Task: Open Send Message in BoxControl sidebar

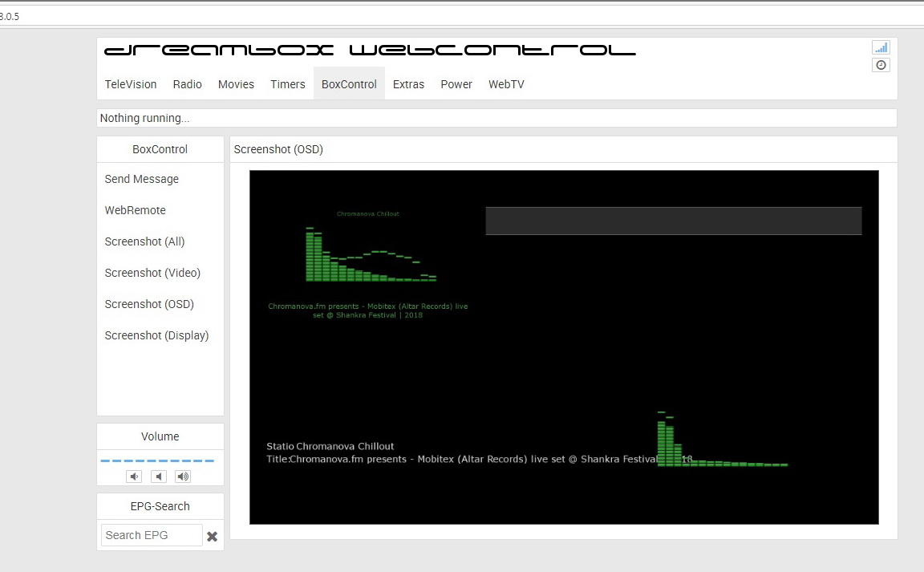Action: tap(141, 179)
